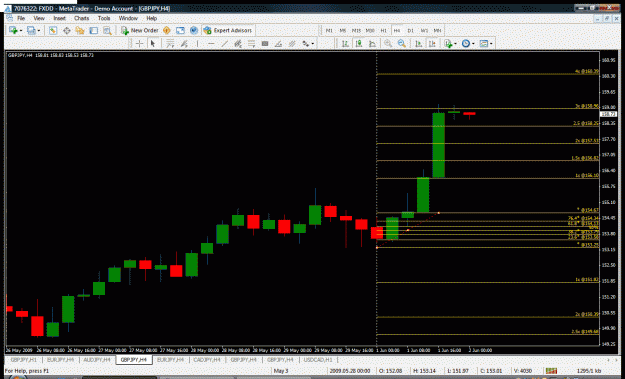Click the Profiles save icon
This screenshot has height=379, width=625.
(31, 30)
